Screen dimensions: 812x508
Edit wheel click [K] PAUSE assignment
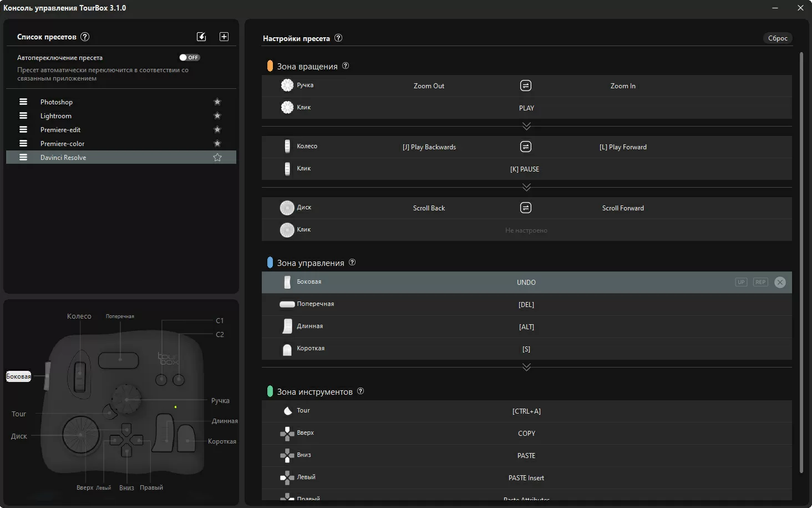coord(525,169)
